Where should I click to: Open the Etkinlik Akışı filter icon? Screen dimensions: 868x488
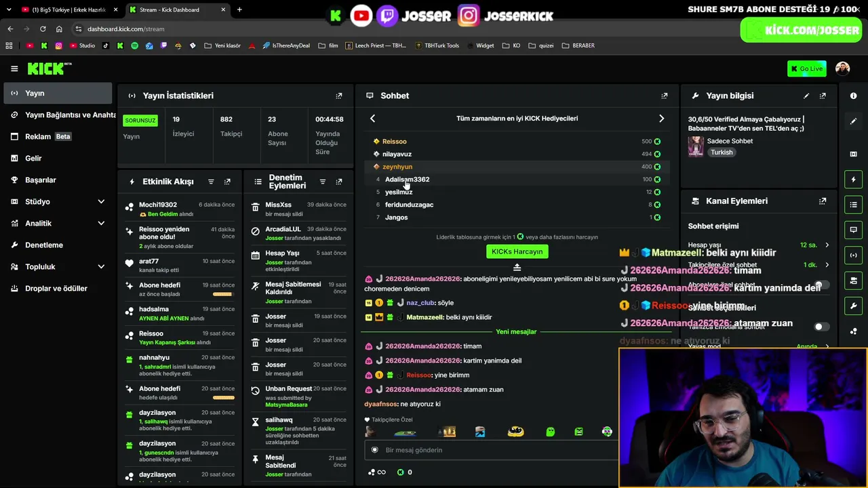[211, 182]
